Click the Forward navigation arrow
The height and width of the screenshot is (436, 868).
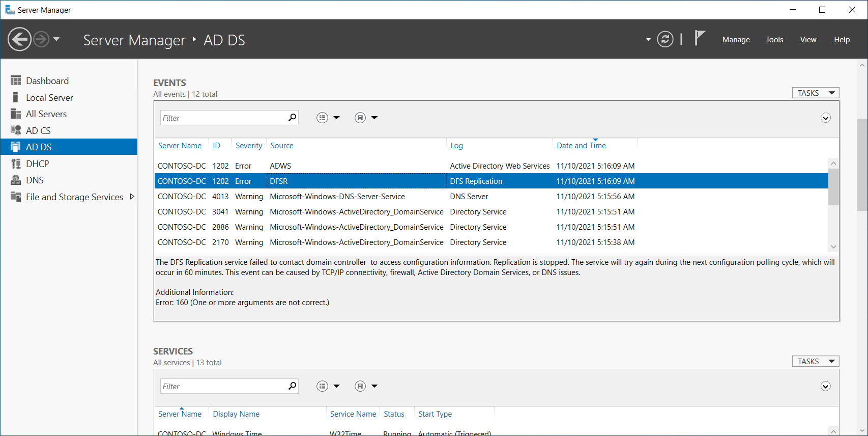click(x=41, y=39)
